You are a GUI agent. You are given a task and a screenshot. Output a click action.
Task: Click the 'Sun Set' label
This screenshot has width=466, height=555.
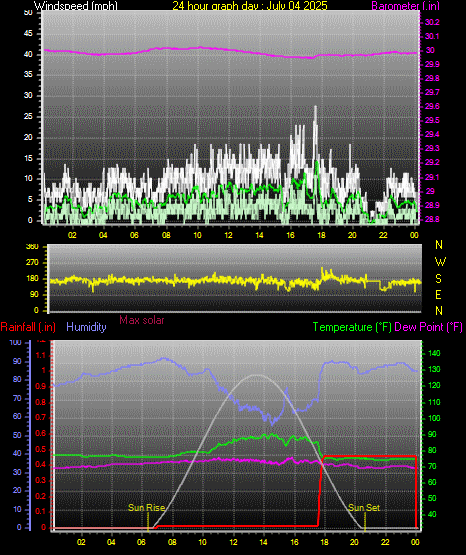pyautogui.click(x=364, y=508)
